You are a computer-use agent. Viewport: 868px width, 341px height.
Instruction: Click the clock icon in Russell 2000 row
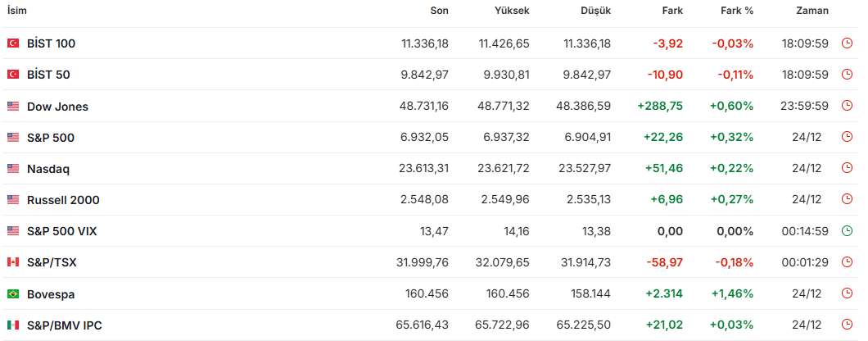pos(847,200)
